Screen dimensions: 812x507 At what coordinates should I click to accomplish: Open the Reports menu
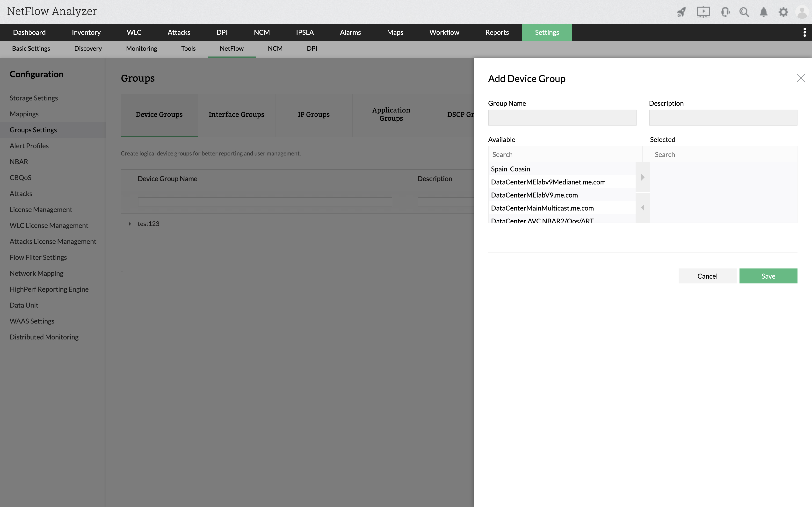[x=497, y=33]
